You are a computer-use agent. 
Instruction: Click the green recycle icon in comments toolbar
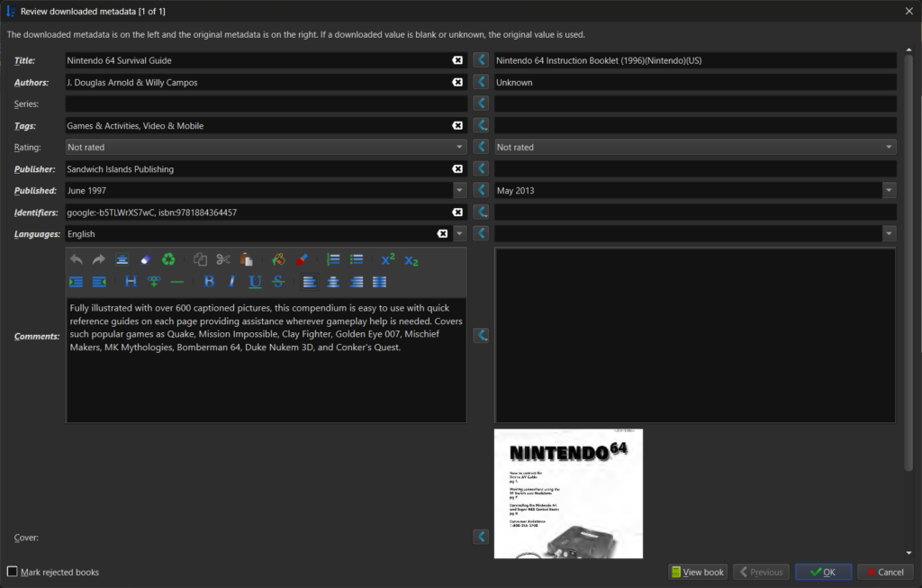click(x=168, y=259)
